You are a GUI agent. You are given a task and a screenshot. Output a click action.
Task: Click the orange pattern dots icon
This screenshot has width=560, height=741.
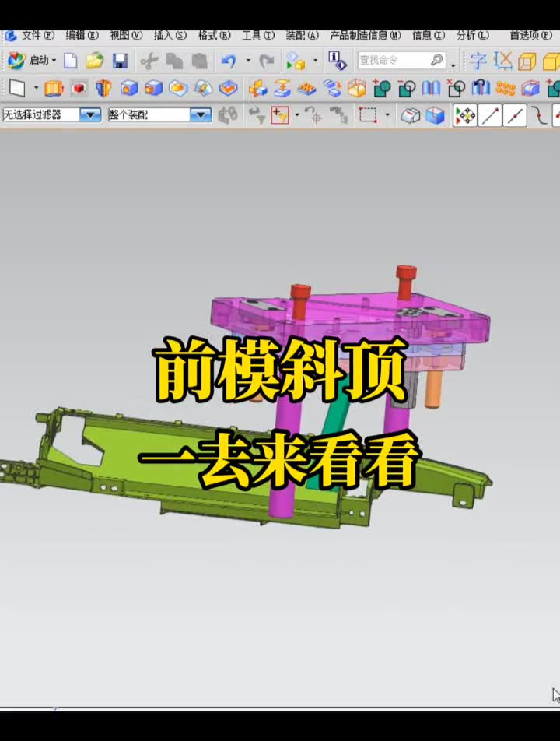tap(506, 89)
